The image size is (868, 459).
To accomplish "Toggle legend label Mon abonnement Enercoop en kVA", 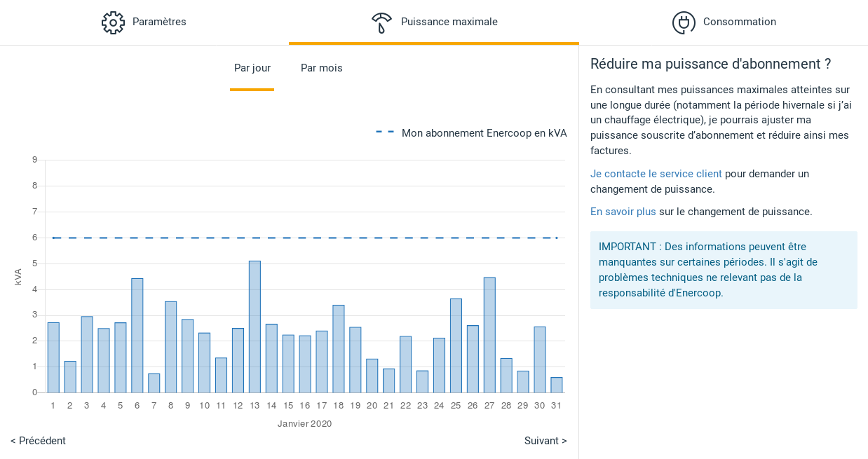I will (484, 133).
